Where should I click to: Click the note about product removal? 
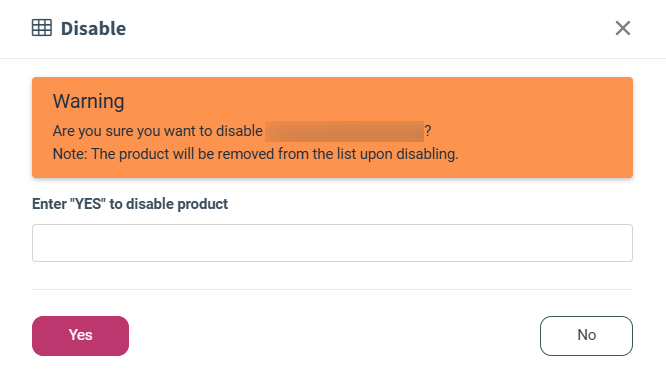tap(255, 154)
